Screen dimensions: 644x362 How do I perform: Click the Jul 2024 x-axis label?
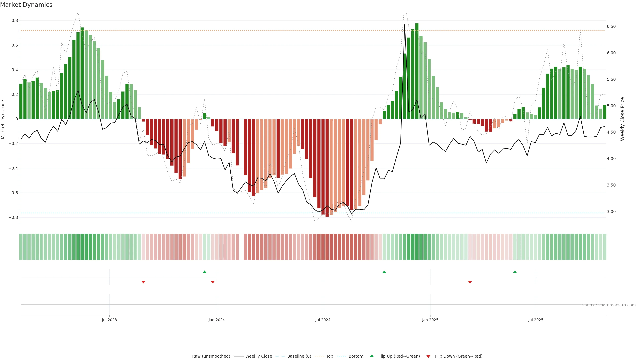click(323, 320)
